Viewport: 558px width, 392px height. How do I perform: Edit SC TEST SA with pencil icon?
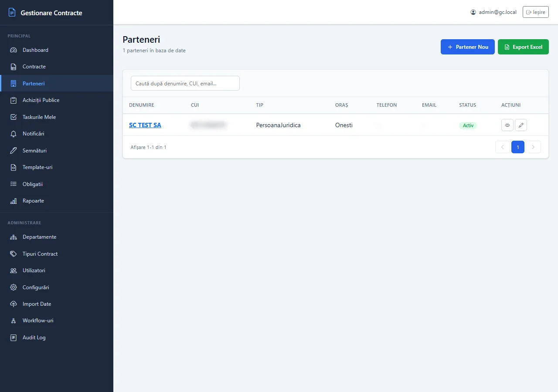(x=521, y=125)
